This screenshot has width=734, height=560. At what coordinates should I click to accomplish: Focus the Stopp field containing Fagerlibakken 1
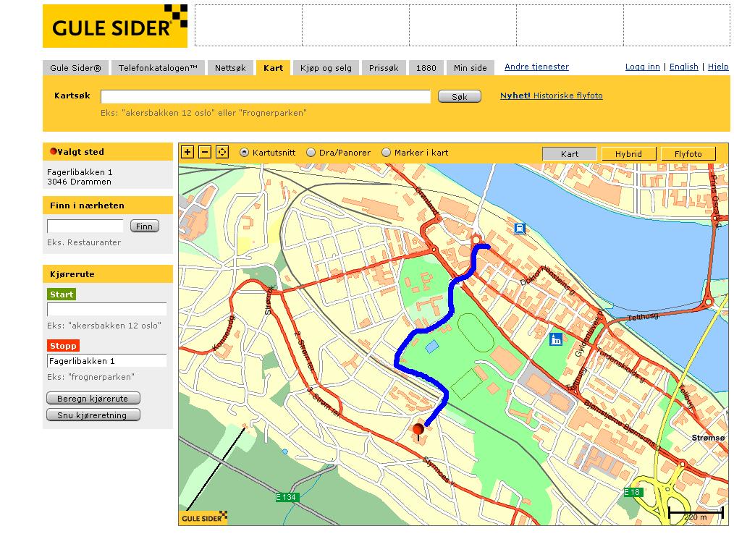[x=106, y=361]
